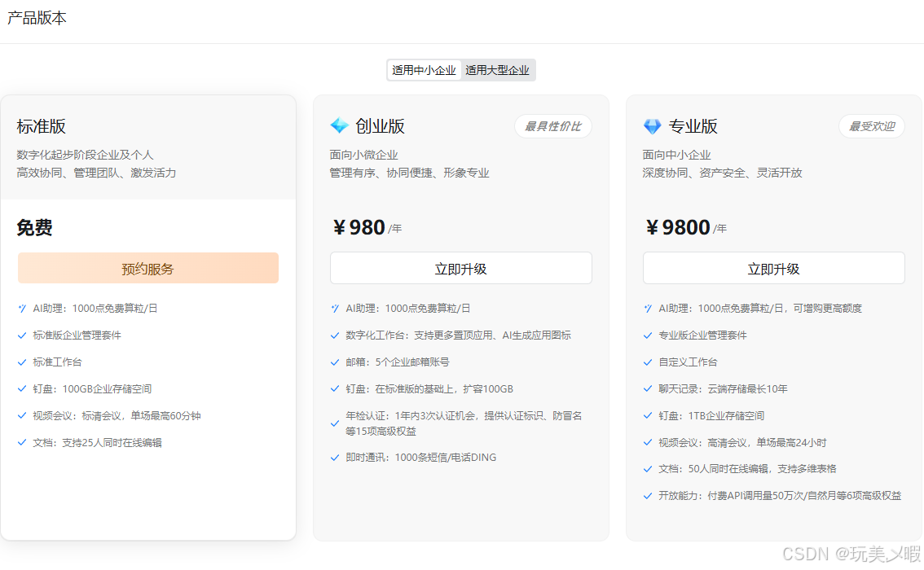Click checkmark beside 年检认证 row

[x=335, y=423]
